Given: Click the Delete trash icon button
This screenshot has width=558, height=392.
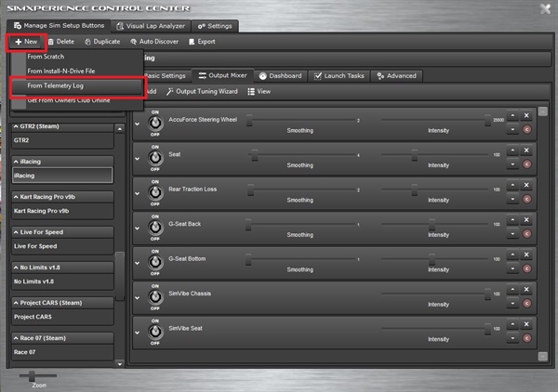Looking at the screenshot, I should (61, 42).
